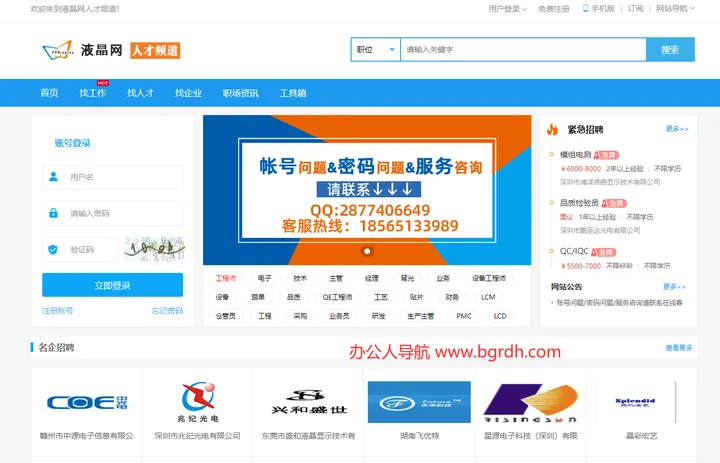
Task: Click the 急聘 badge next to 品质检验员
Action: (x=614, y=203)
